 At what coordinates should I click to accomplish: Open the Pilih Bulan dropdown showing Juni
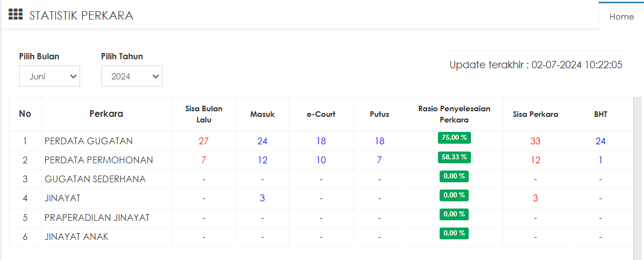pyautogui.click(x=49, y=77)
